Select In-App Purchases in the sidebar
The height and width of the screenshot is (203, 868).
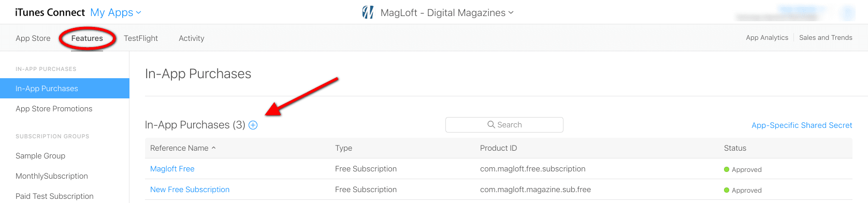pyautogui.click(x=65, y=89)
